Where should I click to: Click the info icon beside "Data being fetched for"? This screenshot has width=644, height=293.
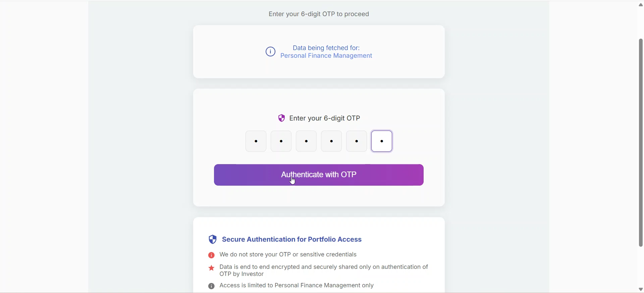coord(270,52)
